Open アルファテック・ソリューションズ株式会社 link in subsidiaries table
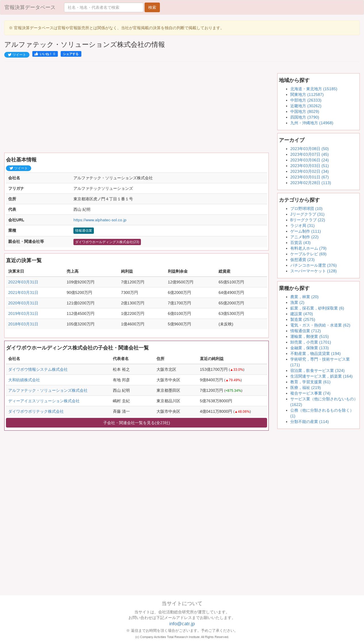Image resolution: width=364 pixels, height=642 pixels. pyautogui.click(x=48, y=390)
